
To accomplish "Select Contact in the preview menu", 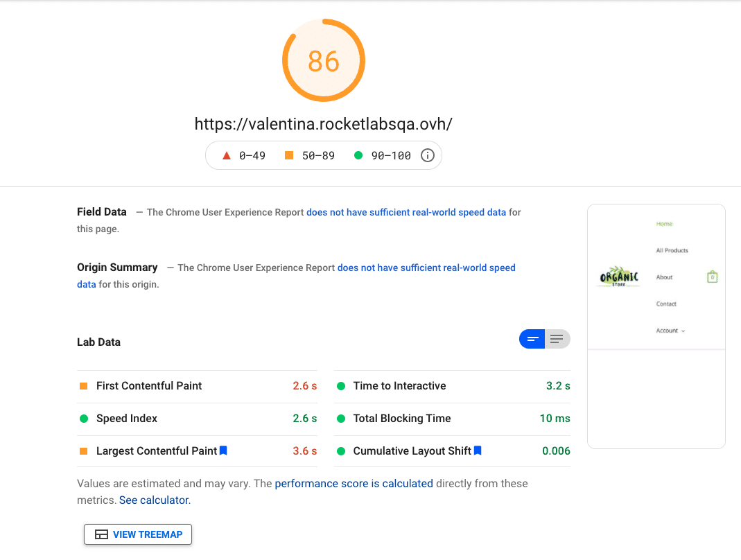I will click(x=666, y=304).
